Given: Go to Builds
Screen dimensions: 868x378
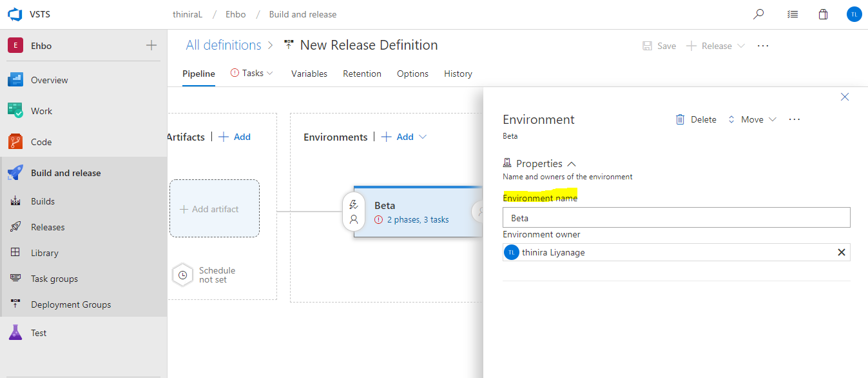Looking at the screenshot, I should [43, 201].
